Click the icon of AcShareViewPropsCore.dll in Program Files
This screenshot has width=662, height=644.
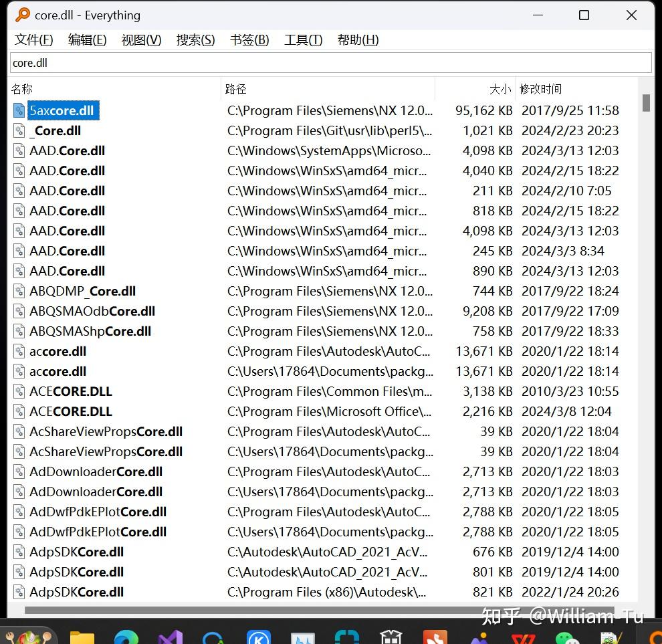click(x=19, y=431)
